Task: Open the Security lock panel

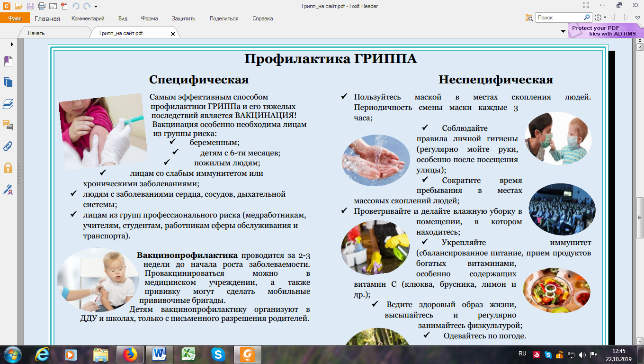Action: (8, 168)
